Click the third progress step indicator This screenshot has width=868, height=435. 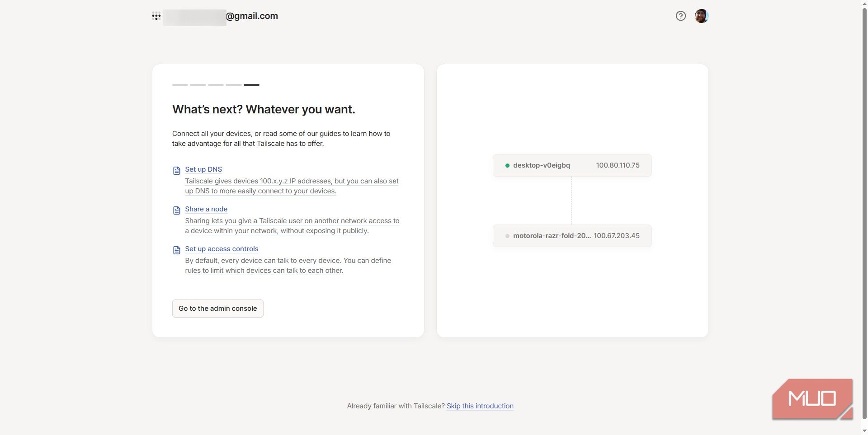216,84
